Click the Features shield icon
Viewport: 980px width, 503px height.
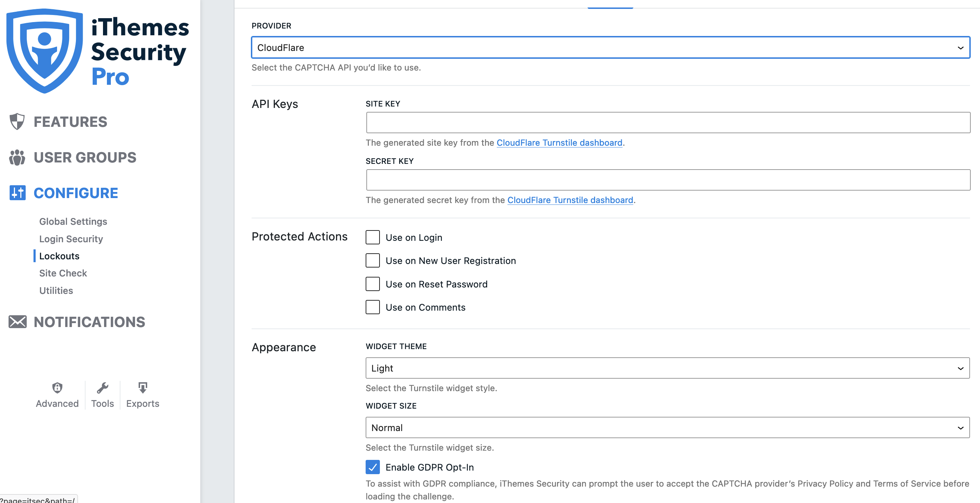pyautogui.click(x=17, y=122)
